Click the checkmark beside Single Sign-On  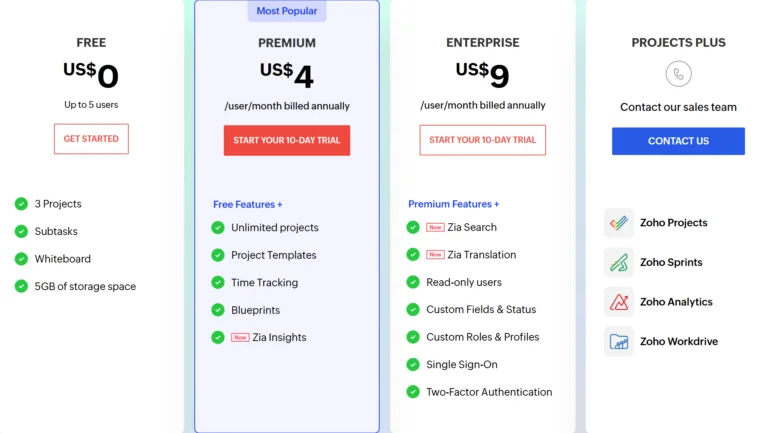pyautogui.click(x=413, y=365)
